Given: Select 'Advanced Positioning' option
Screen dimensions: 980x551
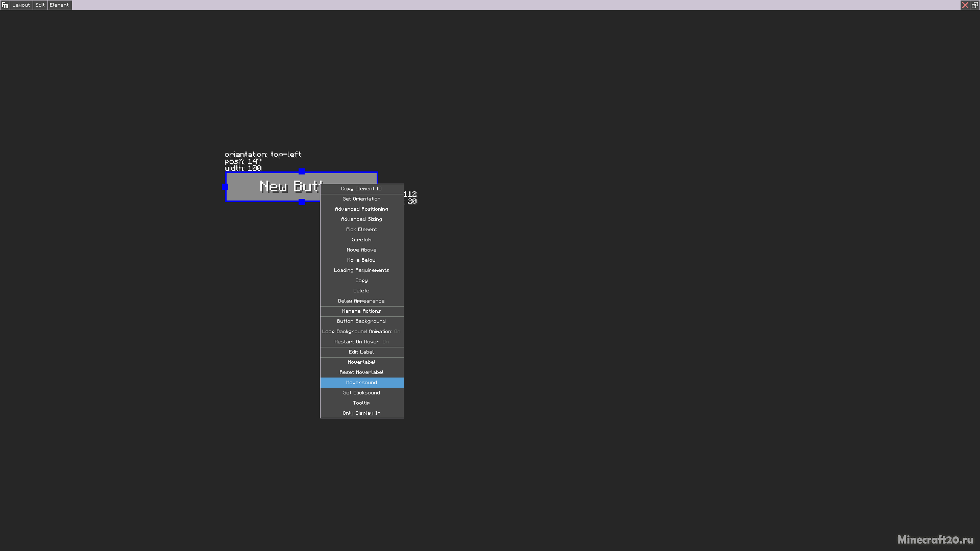Looking at the screenshot, I should tap(361, 209).
